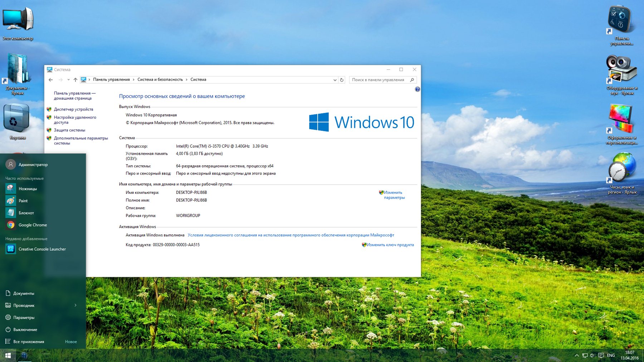Launch Paint from the Start menu

pyautogui.click(x=23, y=201)
